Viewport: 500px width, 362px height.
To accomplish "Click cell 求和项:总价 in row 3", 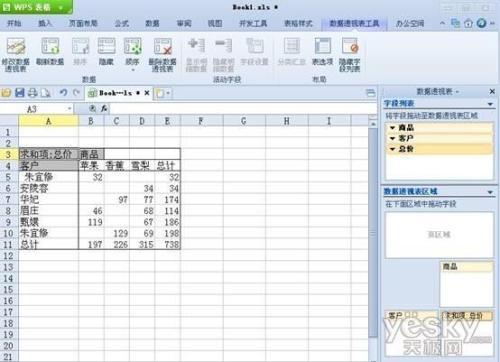I will tap(49, 154).
